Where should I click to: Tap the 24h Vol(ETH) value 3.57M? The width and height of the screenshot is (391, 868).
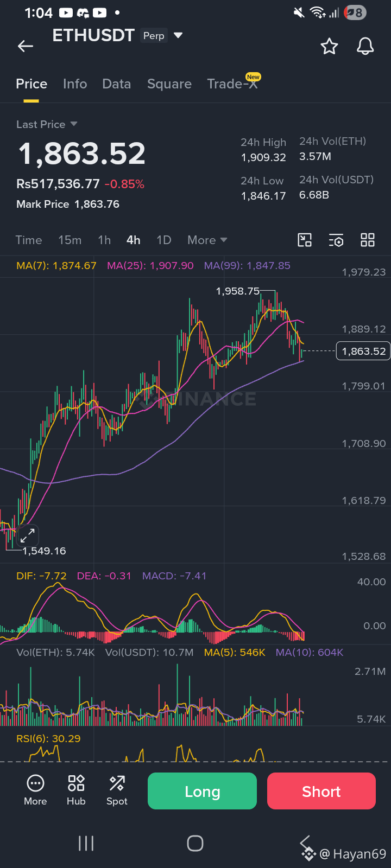click(x=315, y=156)
